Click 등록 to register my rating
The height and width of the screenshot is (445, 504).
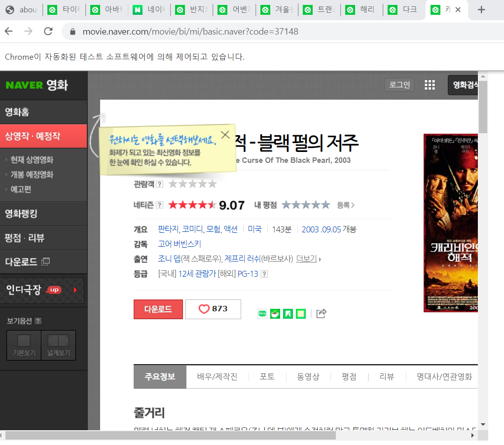click(346, 205)
